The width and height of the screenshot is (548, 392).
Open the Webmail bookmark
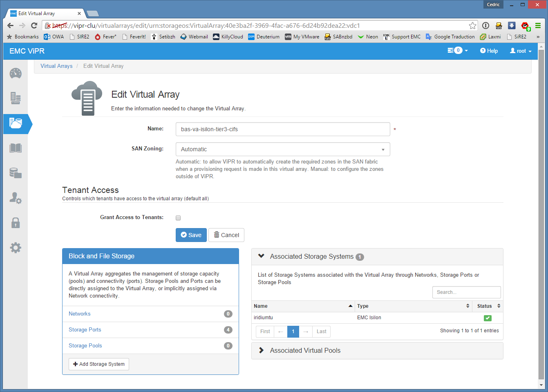(x=194, y=37)
